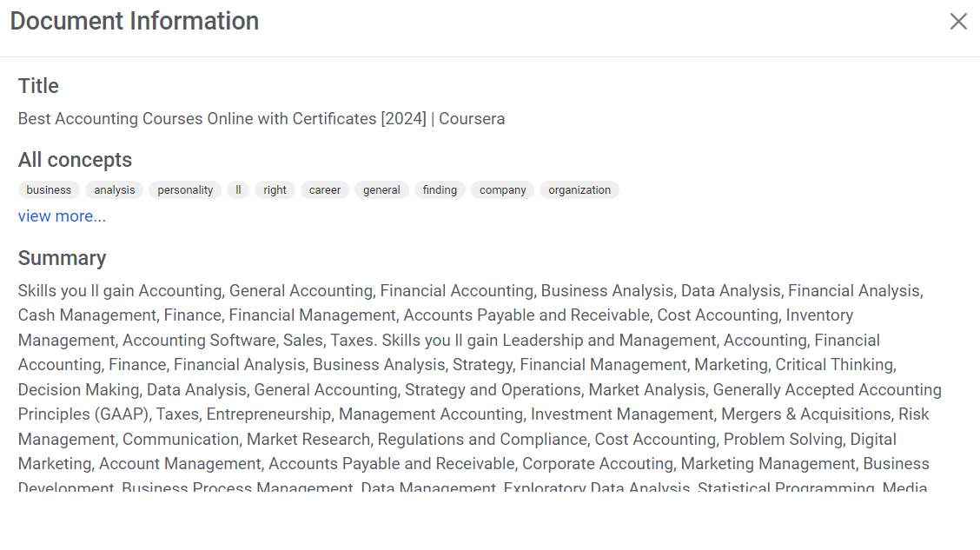Pick the 'career' concept tag
This screenshot has width=980, height=550.
325,190
